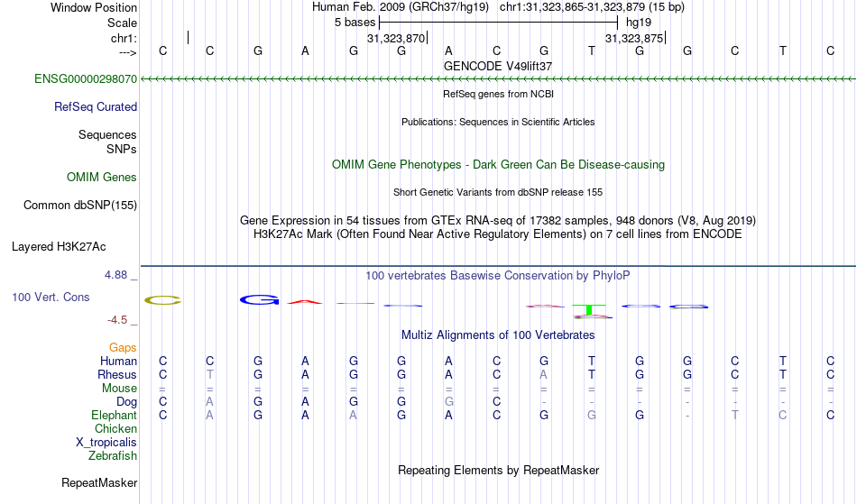Click the H3K27Ac Mark track title
This screenshot has width=857, height=504.
pos(498,234)
